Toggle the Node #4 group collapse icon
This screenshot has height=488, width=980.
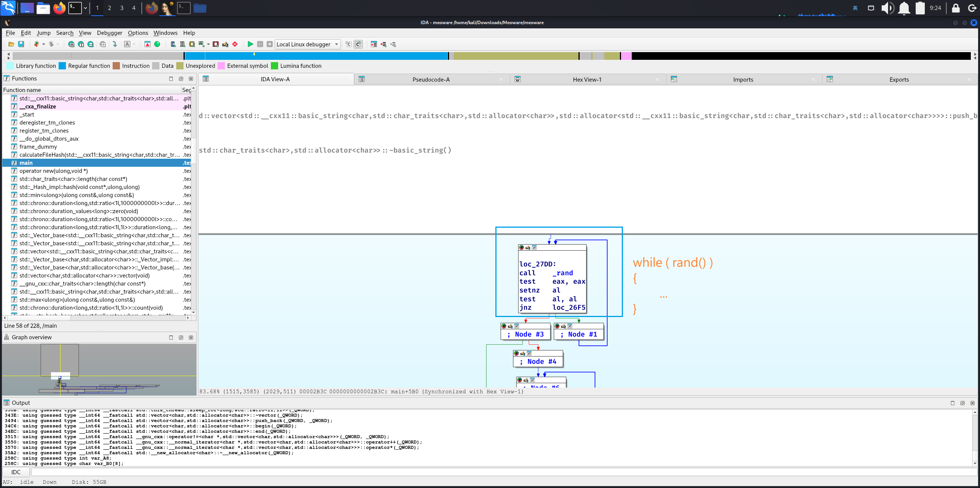click(x=529, y=353)
